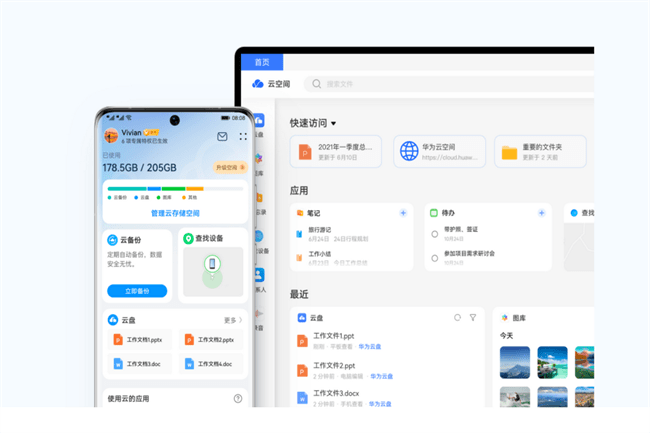This screenshot has width=650, height=433.
Task: Open the mail envelope icon on phone
Action: [222, 136]
